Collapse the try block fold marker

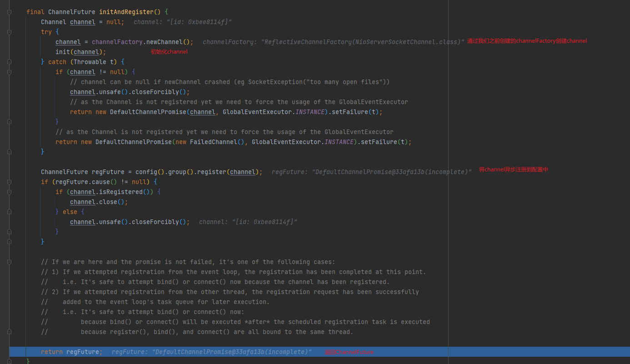click(9, 32)
